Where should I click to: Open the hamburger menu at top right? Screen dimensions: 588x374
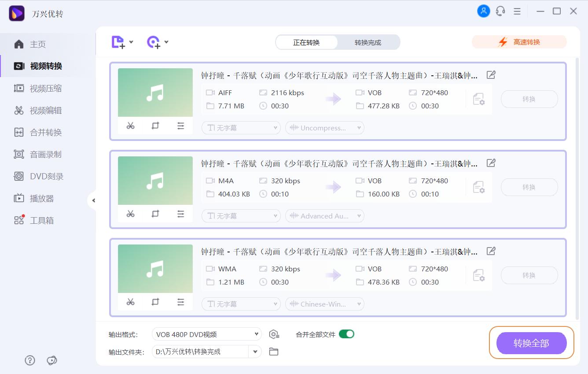tap(517, 11)
